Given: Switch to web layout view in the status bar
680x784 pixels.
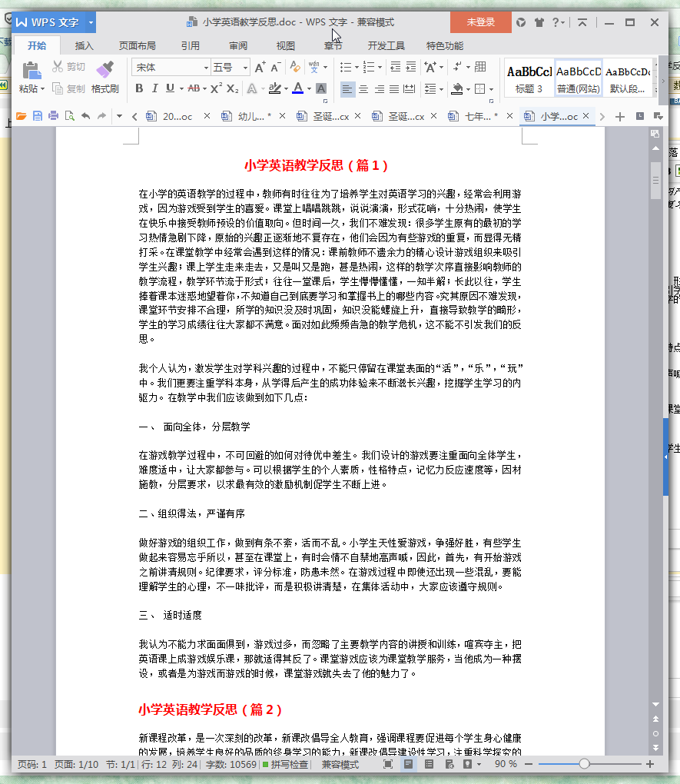Looking at the screenshot, I should click(x=449, y=764).
